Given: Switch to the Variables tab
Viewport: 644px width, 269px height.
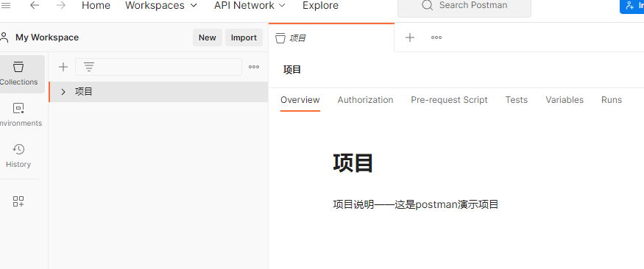Looking at the screenshot, I should pos(565,100).
